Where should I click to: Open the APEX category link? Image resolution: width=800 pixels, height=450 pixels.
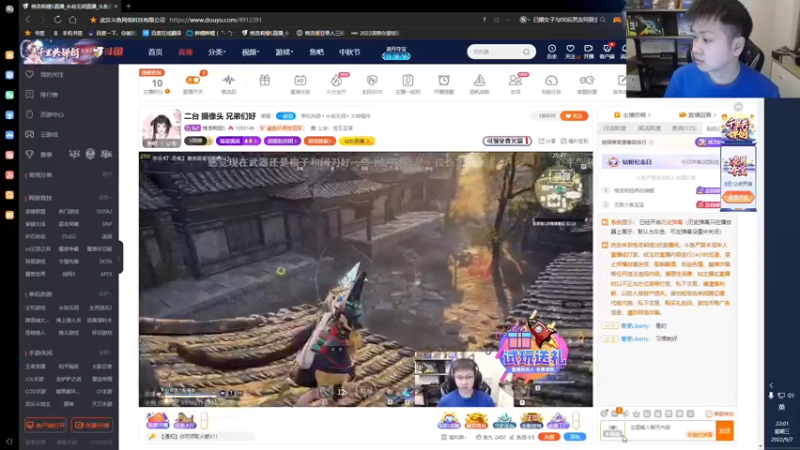[106, 274]
